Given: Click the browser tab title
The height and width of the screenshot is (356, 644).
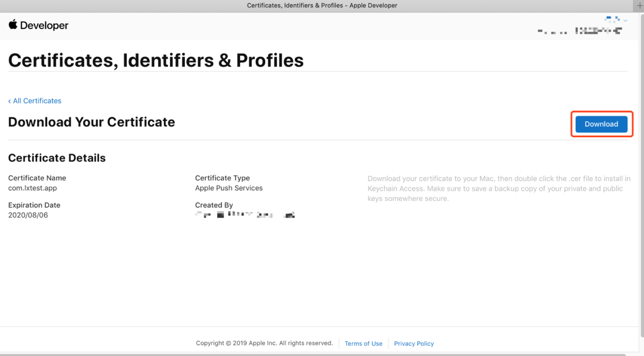Looking at the screenshot, I should click(x=322, y=5).
